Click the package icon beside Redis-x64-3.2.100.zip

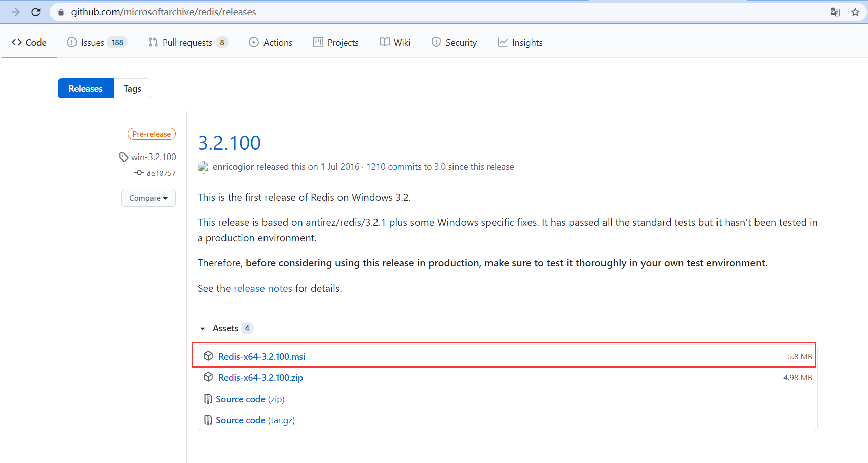[208, 377]
